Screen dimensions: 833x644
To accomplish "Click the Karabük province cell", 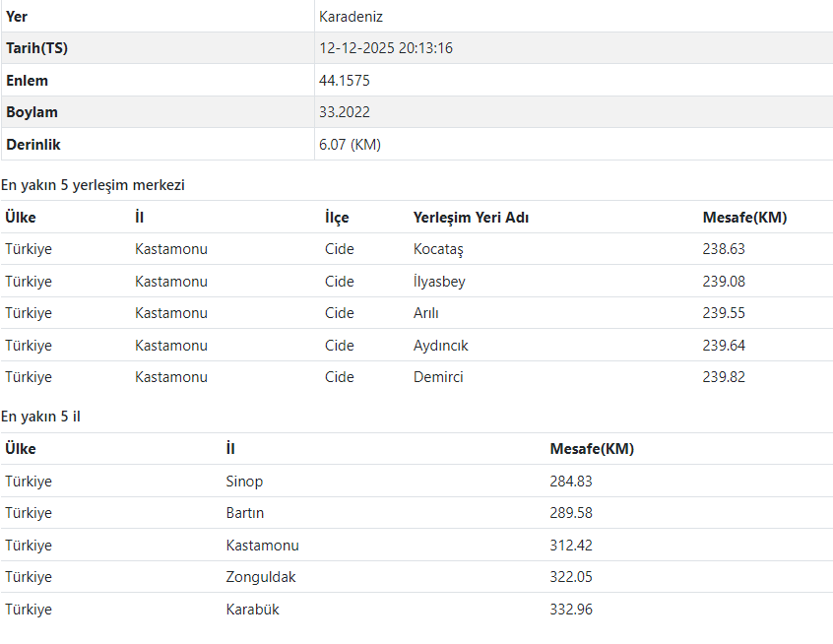I will coord(253,610).
